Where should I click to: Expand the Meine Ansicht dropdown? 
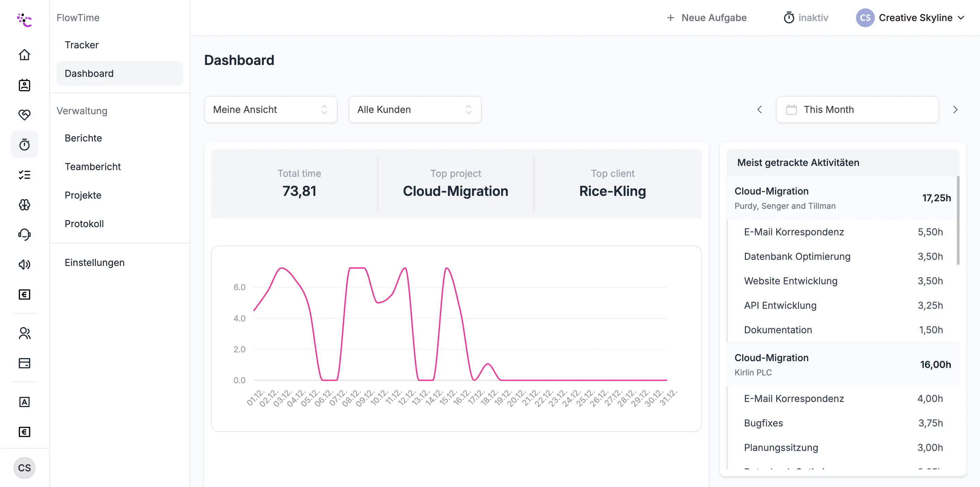tap(271, 110)
